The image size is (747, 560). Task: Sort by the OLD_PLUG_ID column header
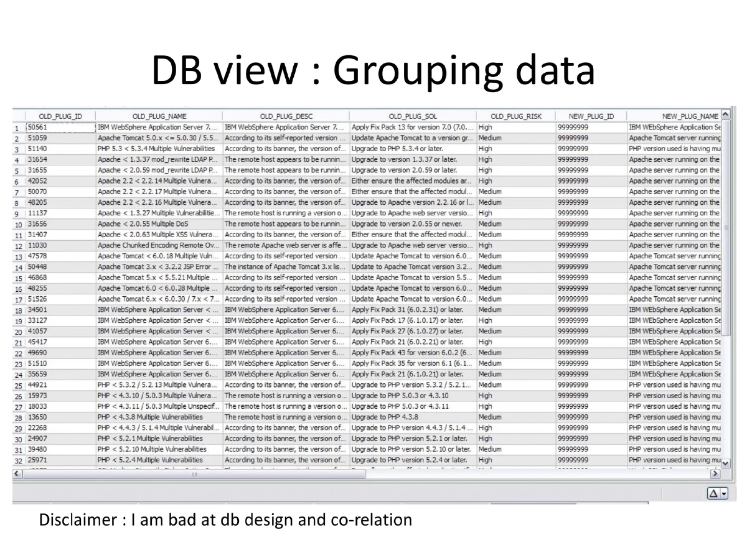click(x=60, y=116)
